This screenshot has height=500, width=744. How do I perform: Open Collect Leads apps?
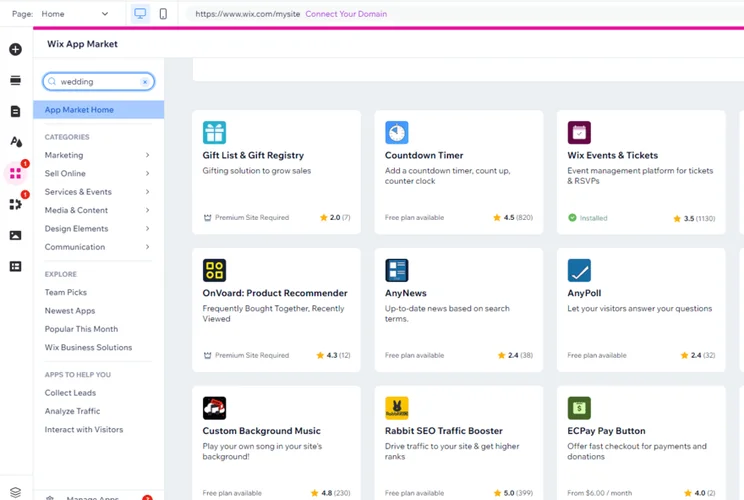pyautogui.click(x=70, y=393)
